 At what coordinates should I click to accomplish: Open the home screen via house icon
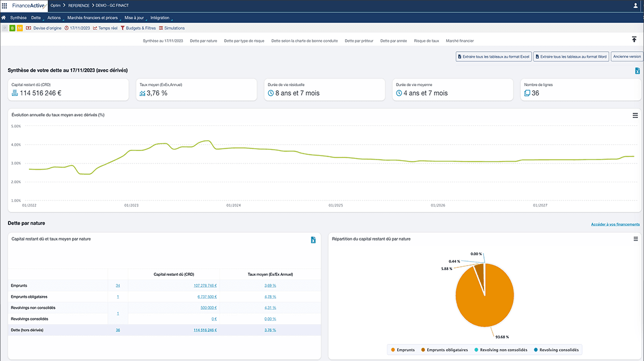click(5, 18)
